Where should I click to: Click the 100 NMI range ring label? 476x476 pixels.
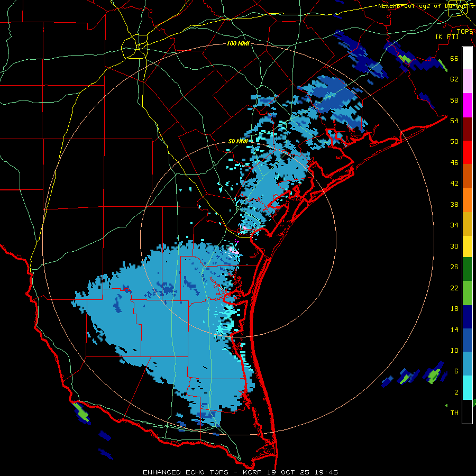238,43
